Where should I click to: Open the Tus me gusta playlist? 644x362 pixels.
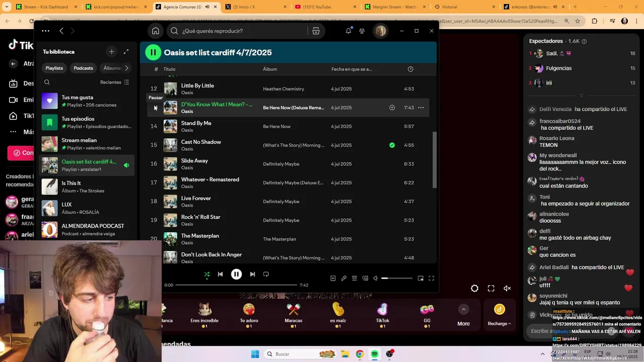(x=87, y=101)
